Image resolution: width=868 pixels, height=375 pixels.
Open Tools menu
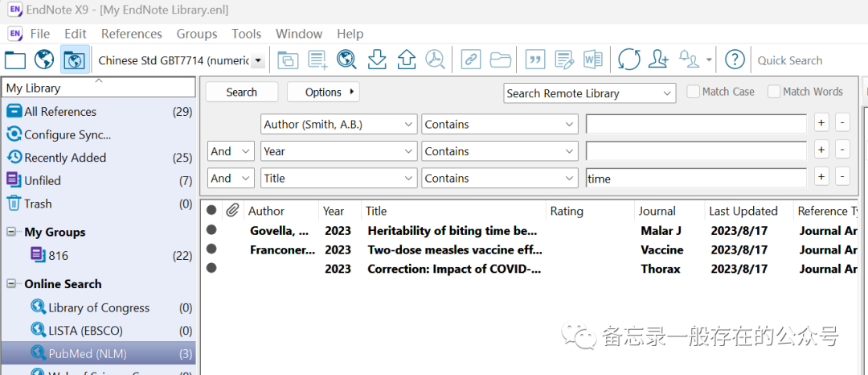pos(247,34)
